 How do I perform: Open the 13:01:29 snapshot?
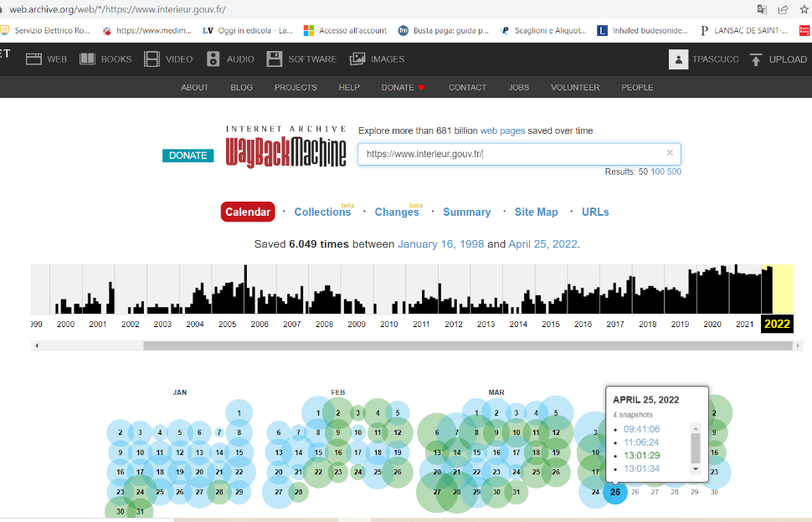[641, 455]
